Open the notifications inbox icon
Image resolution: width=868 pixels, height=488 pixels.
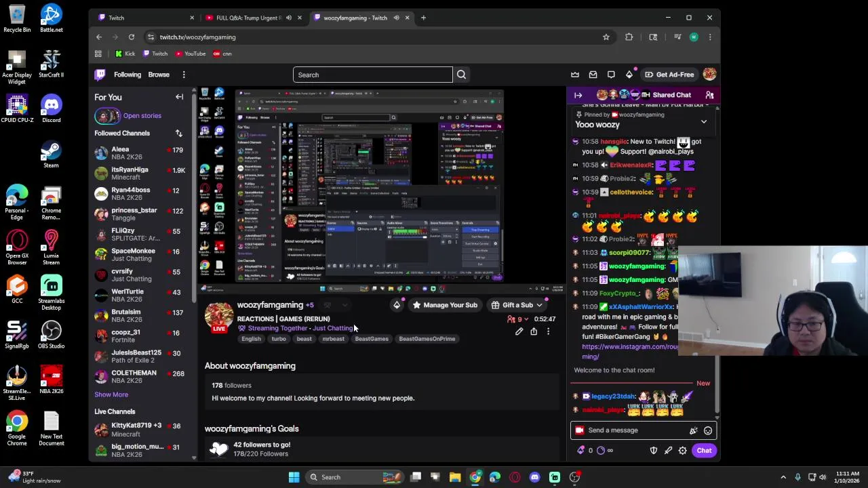[593, 75]
